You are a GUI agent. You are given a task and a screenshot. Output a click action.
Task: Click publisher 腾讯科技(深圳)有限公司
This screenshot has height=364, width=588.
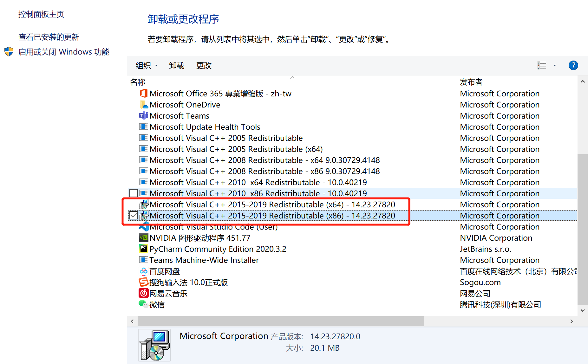pos(500,305)
